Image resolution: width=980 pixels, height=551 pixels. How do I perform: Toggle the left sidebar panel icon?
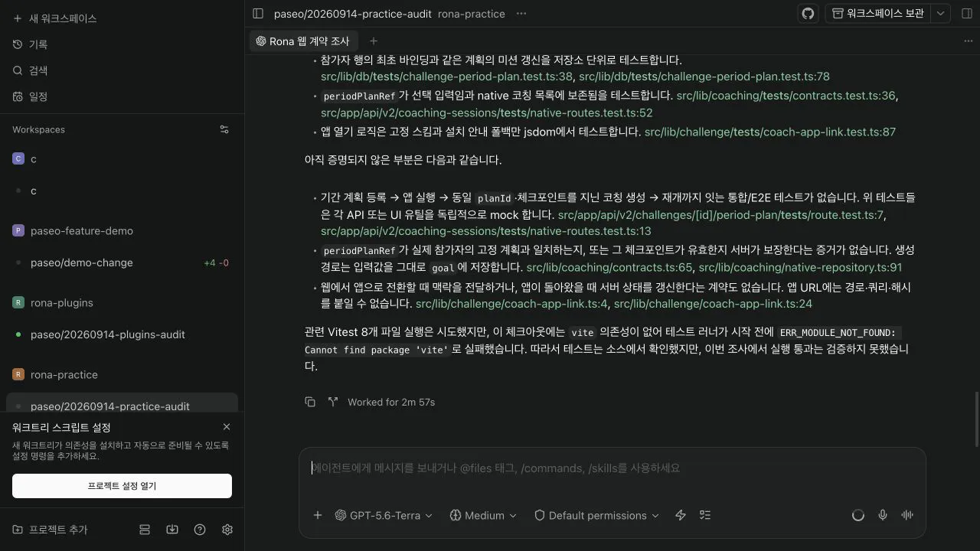coord(258,14)
